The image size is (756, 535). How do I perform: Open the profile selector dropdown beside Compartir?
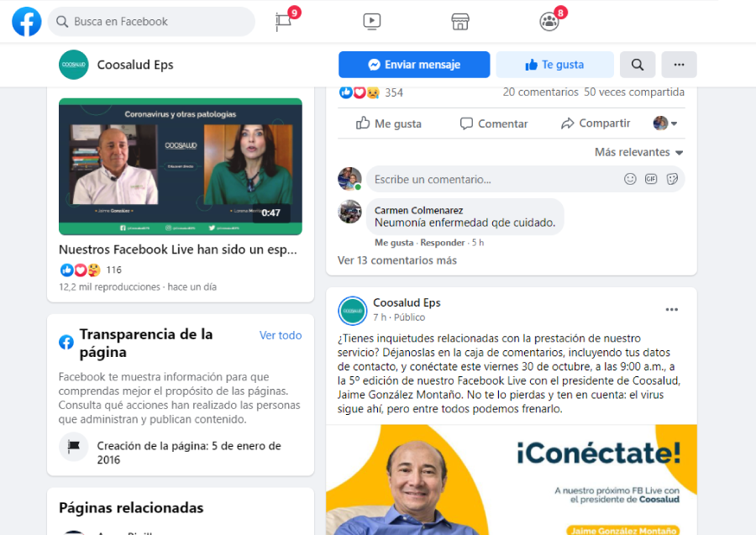pyautogui.click(x=665, y=123)
